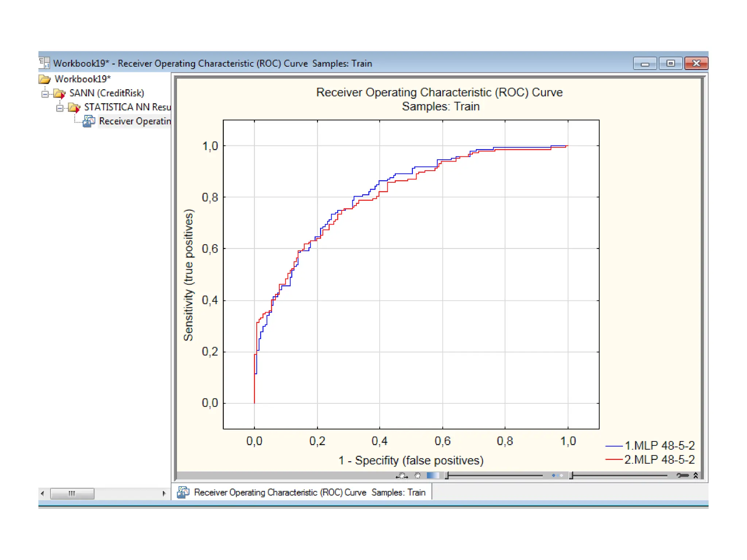Click the SANN (CreditRisk) folder icon
Viewport: 747px width, 560px height.
point(59,93)
